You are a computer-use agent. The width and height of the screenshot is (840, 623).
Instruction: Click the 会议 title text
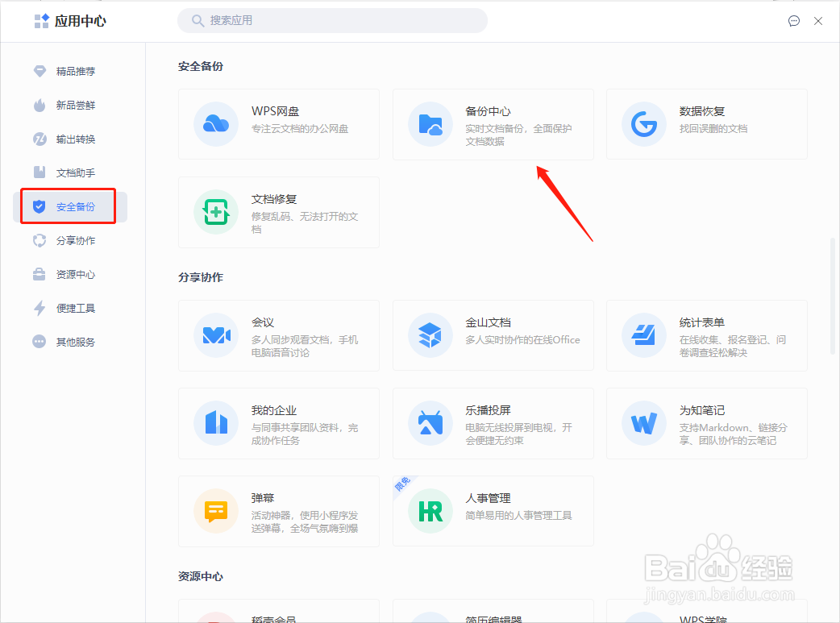coord(263,322)
